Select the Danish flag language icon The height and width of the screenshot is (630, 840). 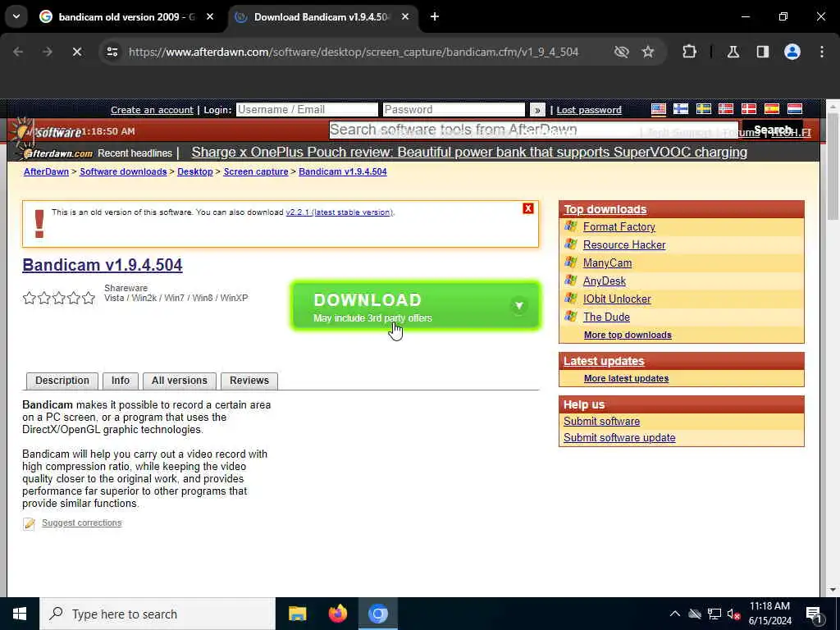748,109
